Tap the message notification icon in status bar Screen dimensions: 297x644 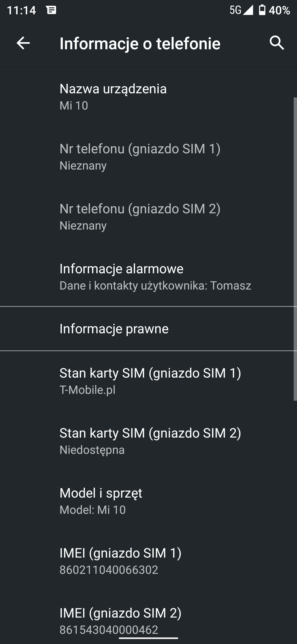(51, 10)
